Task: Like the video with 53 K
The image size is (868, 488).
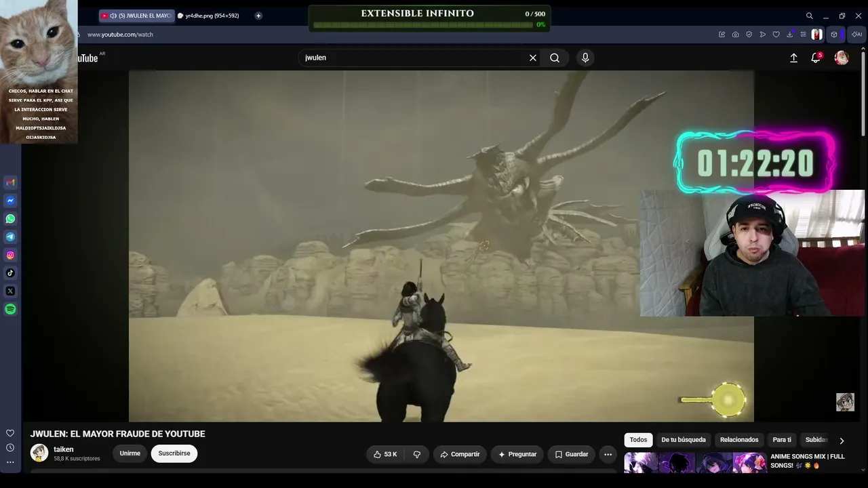Action: [x=385, y=454]
